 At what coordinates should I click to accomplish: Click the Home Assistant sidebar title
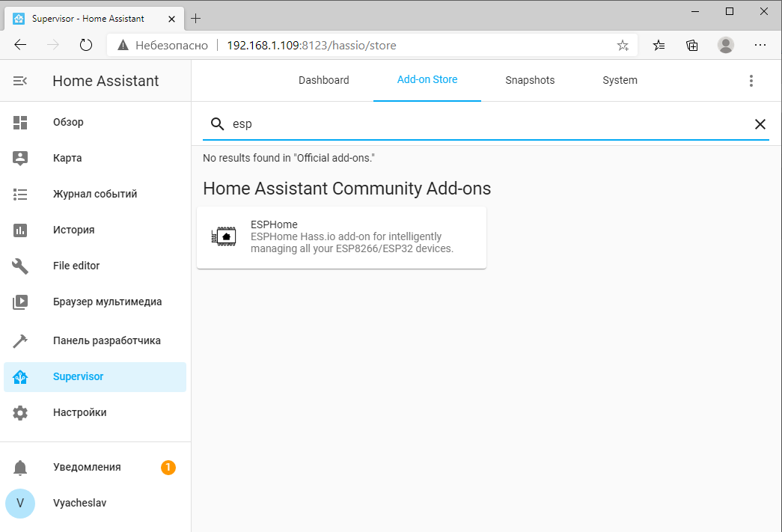(106, 81)
